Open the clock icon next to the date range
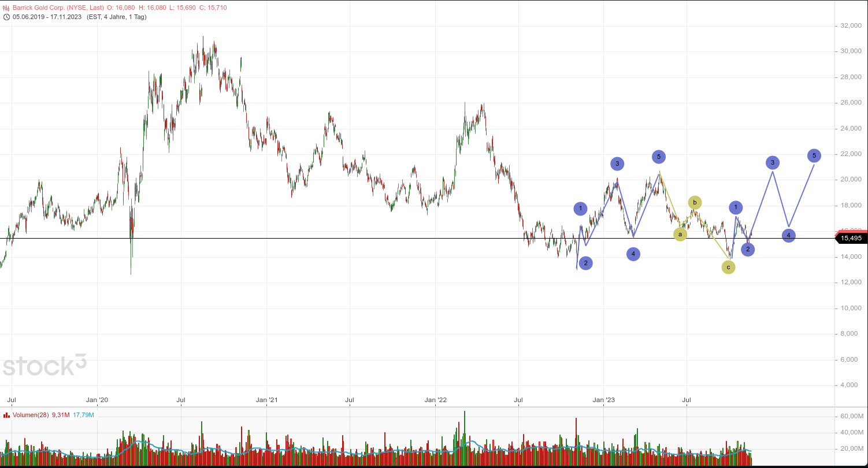 [7, 17]
